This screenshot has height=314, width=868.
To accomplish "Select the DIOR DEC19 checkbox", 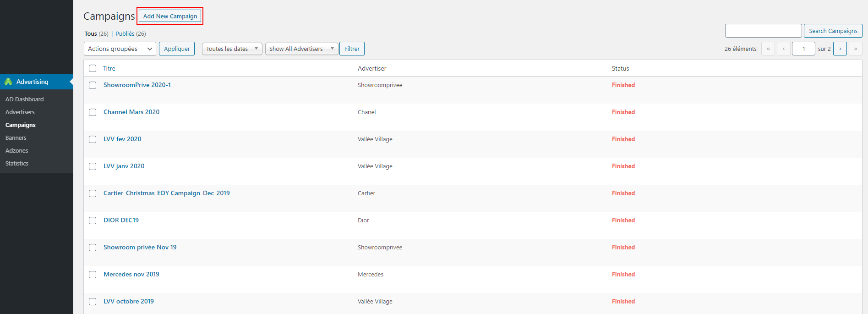I will click(93, 220).
